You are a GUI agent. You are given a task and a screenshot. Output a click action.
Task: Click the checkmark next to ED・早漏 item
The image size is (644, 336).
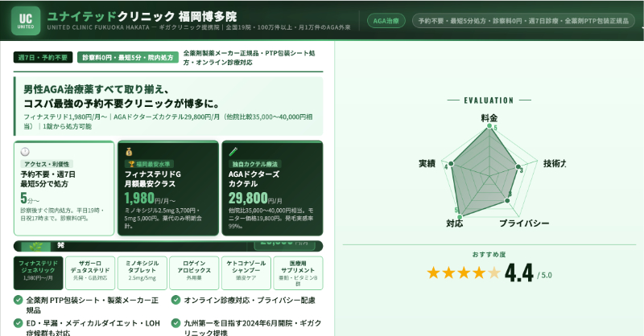tap(19, 323)
